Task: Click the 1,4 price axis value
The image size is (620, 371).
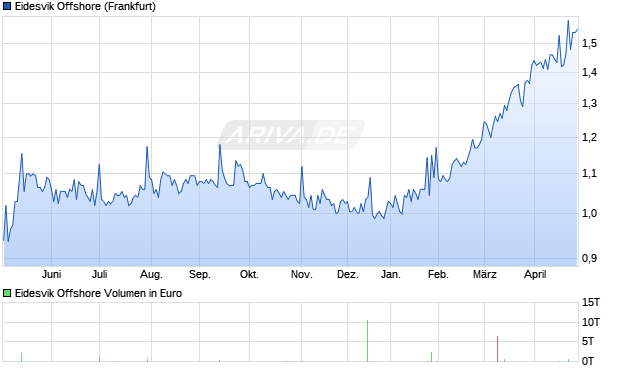Action: (590, 72)
